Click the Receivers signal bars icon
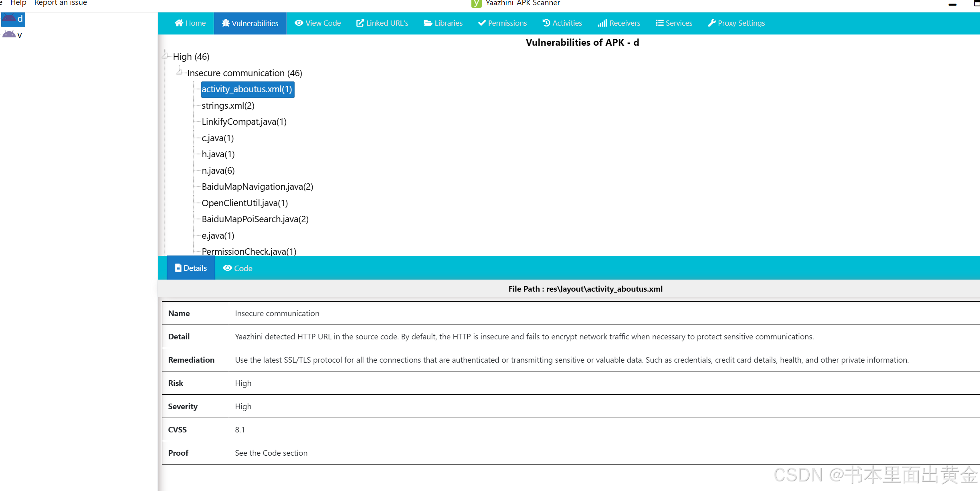 [x=602, y=23]
